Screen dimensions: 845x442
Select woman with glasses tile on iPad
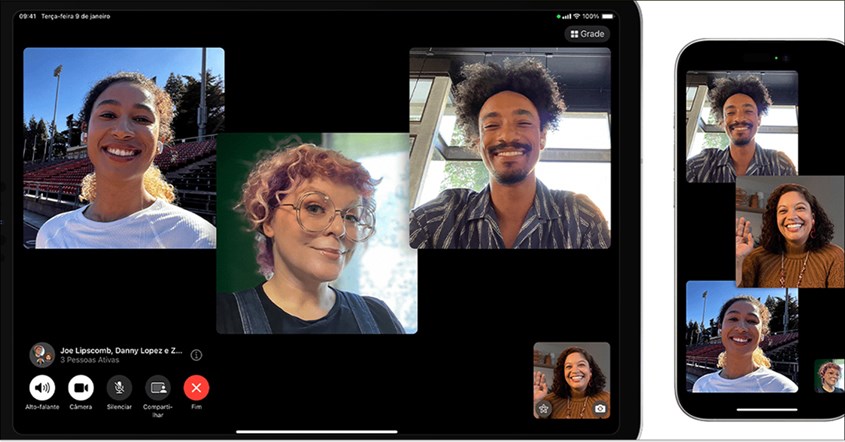(x=317, y=233)
